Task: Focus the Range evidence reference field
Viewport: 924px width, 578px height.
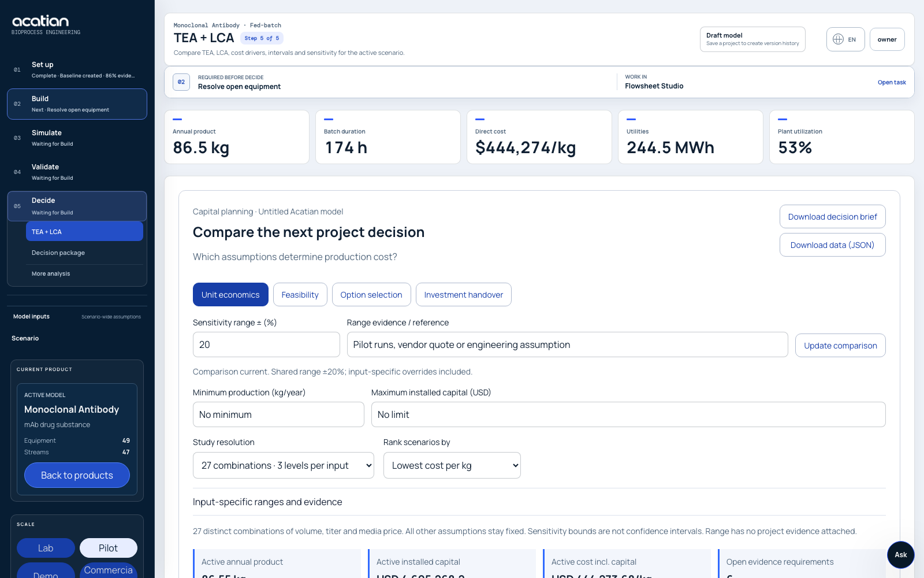Action: (x=567, y=344)
